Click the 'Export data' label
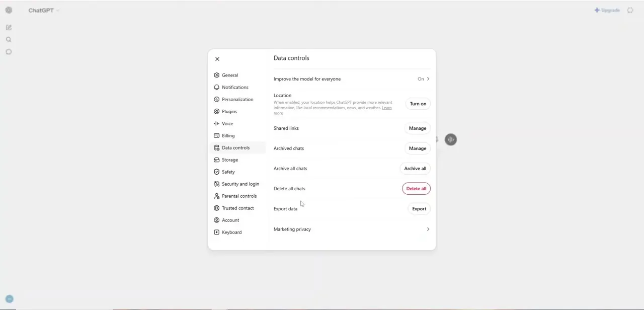The width and height of the screenshot is (644, 310). coord(285,209)
